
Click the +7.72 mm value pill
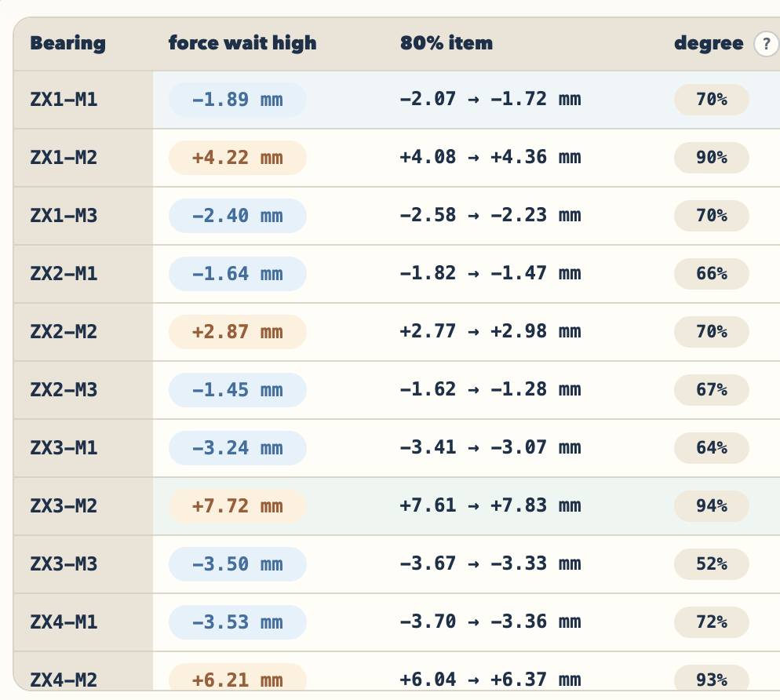237,506
